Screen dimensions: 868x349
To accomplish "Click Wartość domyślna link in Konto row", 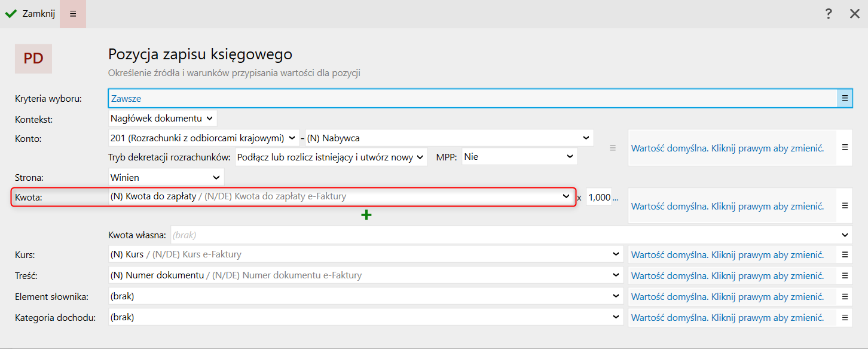I will pyautogui.click(x=728, y=148).
